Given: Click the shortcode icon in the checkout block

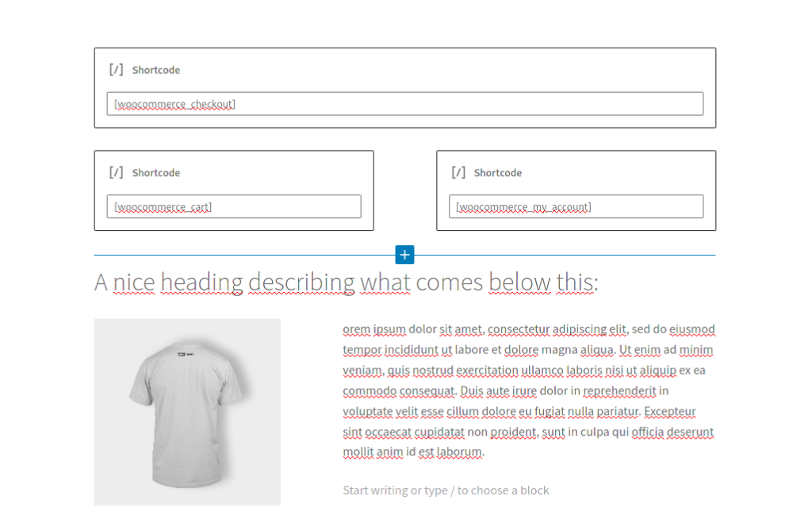Looking at the screenshot, I should [x=117, y=70].
